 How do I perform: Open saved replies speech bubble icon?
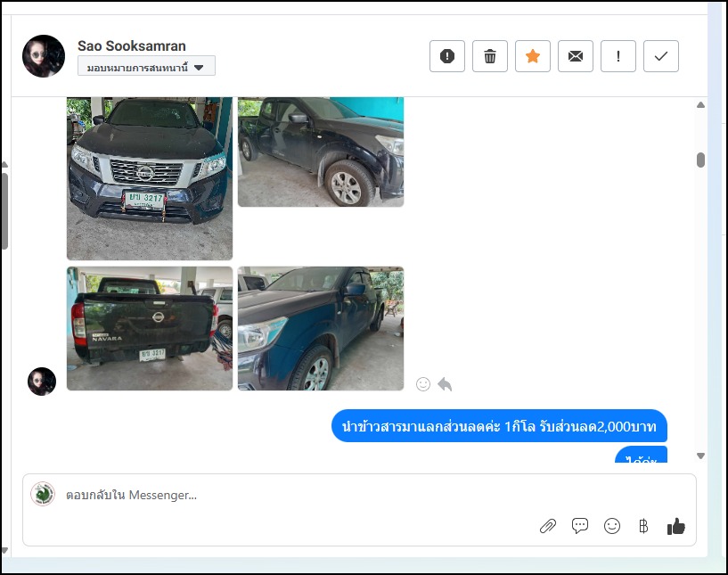580,526
